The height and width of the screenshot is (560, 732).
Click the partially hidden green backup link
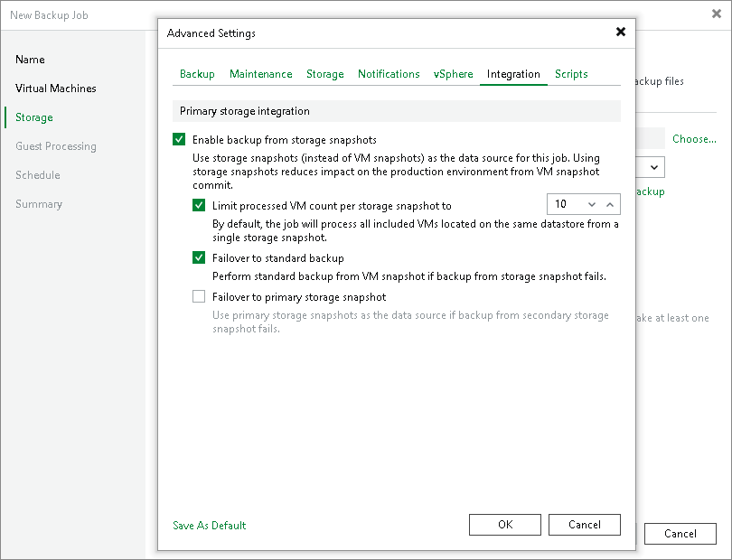point(651,191)
